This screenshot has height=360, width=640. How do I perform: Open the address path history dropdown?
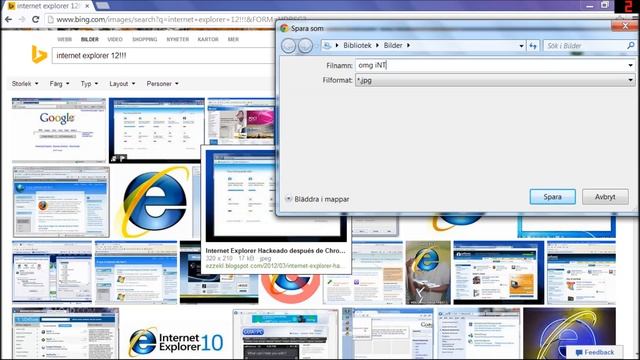521,46
